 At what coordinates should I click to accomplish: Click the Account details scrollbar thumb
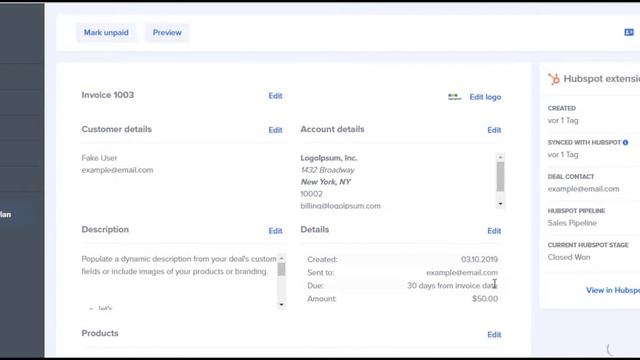tap(500, 176)
